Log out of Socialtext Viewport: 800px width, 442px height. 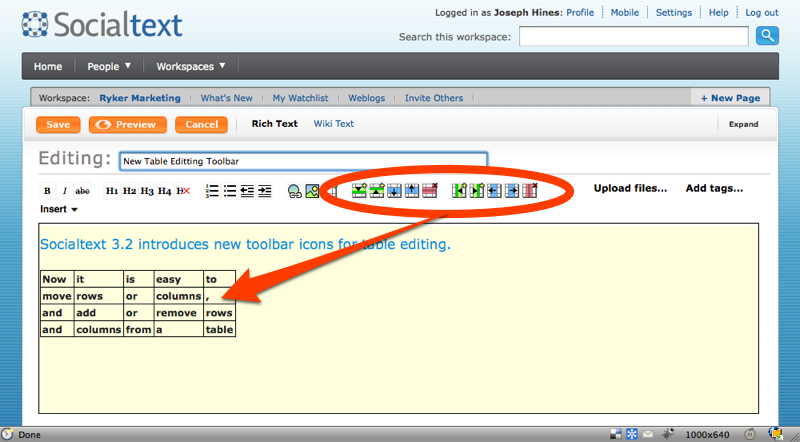tap(762, 13)
